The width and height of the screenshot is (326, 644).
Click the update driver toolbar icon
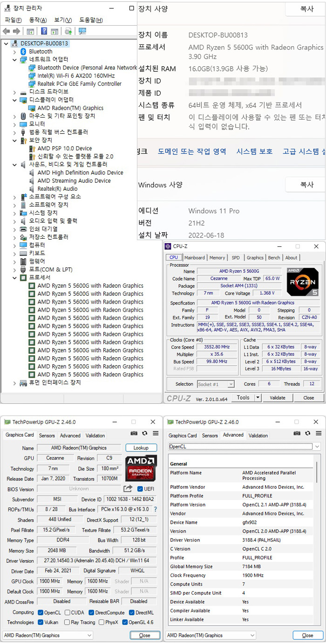click(x=68, y=31)
